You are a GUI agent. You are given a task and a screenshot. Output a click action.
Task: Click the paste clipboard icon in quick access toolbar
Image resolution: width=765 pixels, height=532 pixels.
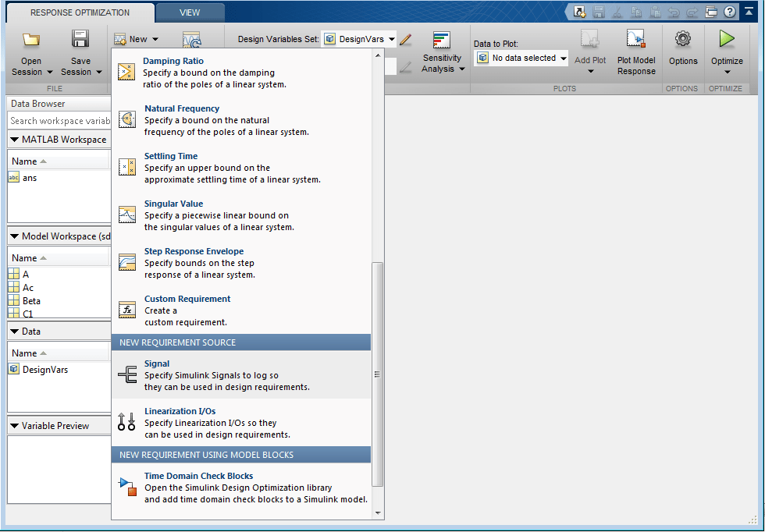tap(655, 12)
